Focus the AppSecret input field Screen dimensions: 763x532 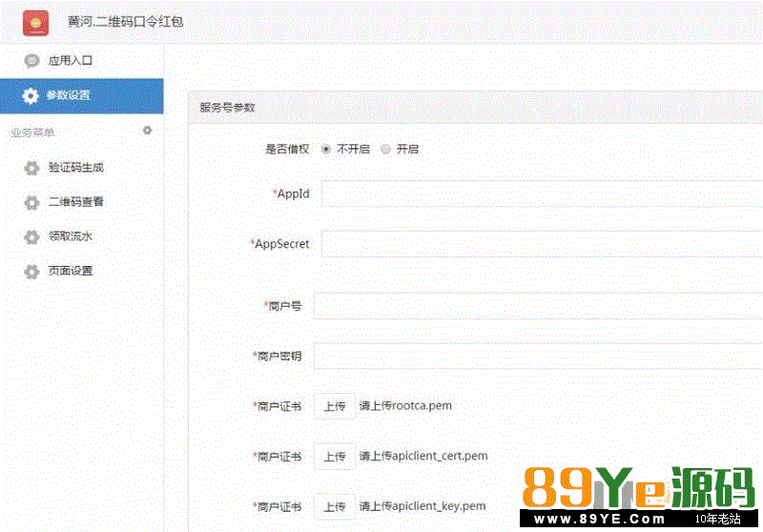[542, 244]
